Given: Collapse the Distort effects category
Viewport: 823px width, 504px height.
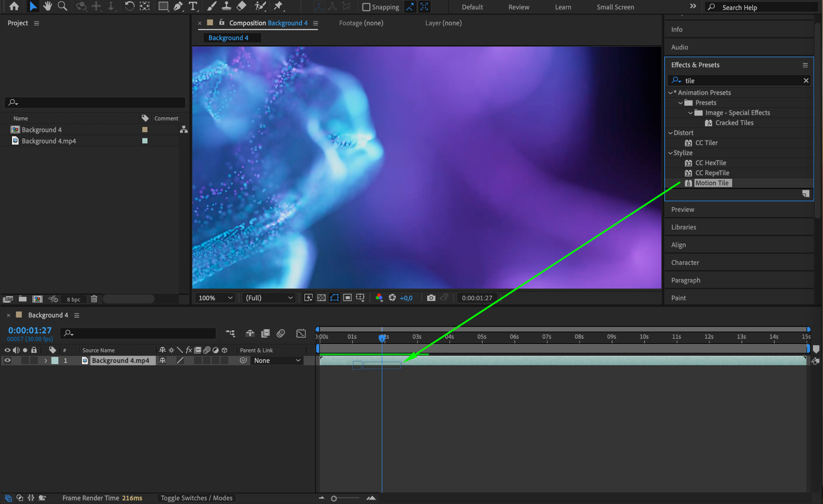Looking at the screenshot, I should click(670, 133).
